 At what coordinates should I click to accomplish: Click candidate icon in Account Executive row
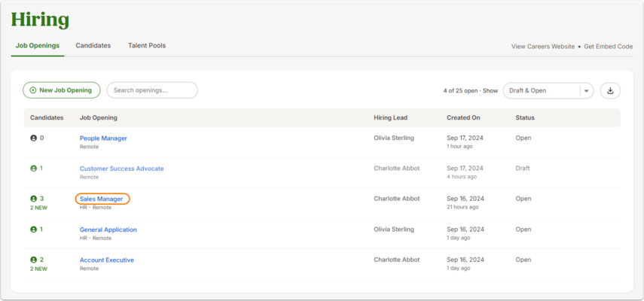point(34,260)
